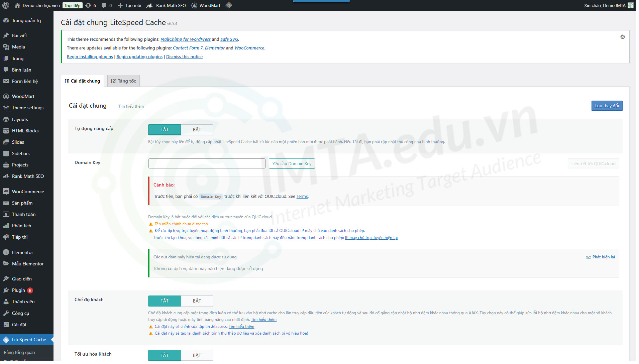Click the updates refresh icon showing 6
639x364 pixels.
pos(88,5)
